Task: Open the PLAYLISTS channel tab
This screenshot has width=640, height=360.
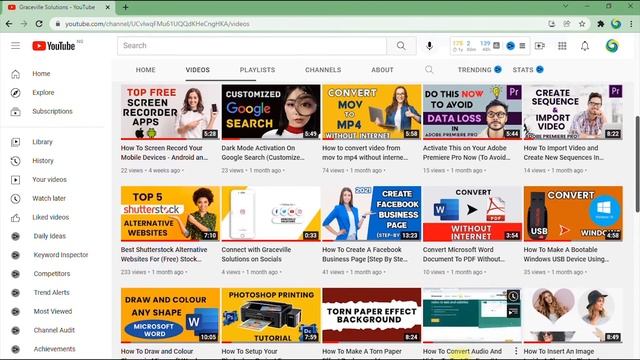Action: coord(257,70)
